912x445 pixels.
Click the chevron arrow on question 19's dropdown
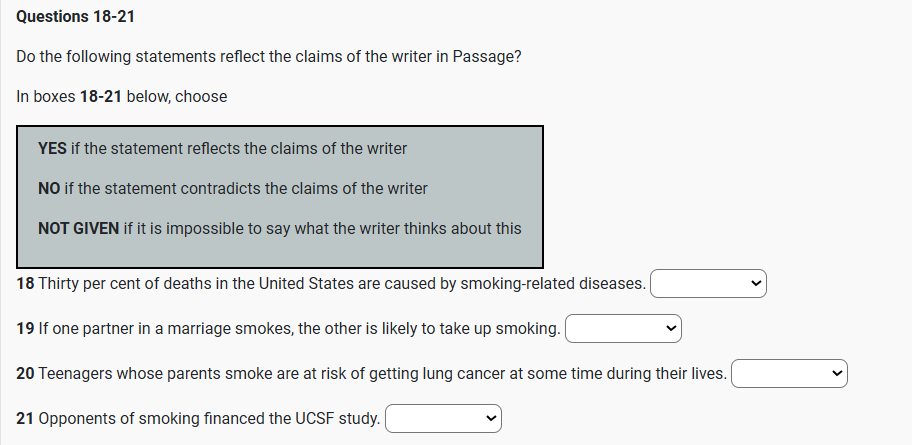[x=672, y=328]
